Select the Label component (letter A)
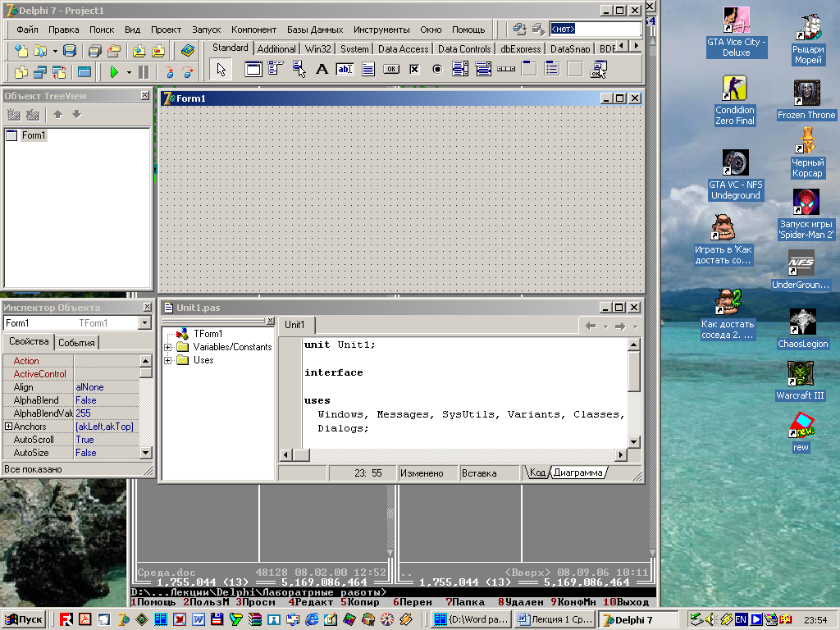The height and width of the screenshot is (630, 840). pos(322,69)
